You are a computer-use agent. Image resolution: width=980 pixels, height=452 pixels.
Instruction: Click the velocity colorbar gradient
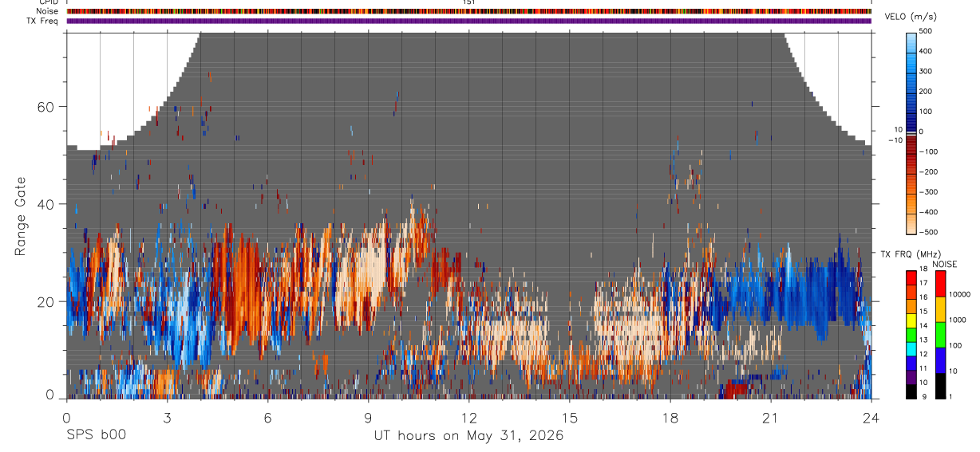tap(911, 132)
